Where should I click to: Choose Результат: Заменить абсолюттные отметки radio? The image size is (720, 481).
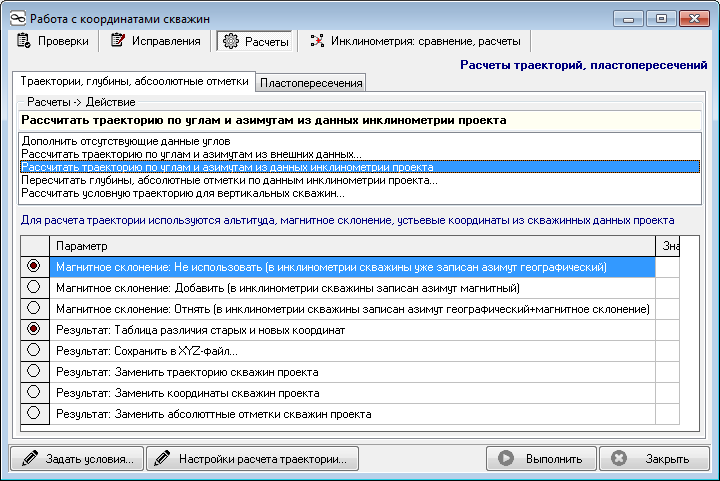tap(34, 413)
